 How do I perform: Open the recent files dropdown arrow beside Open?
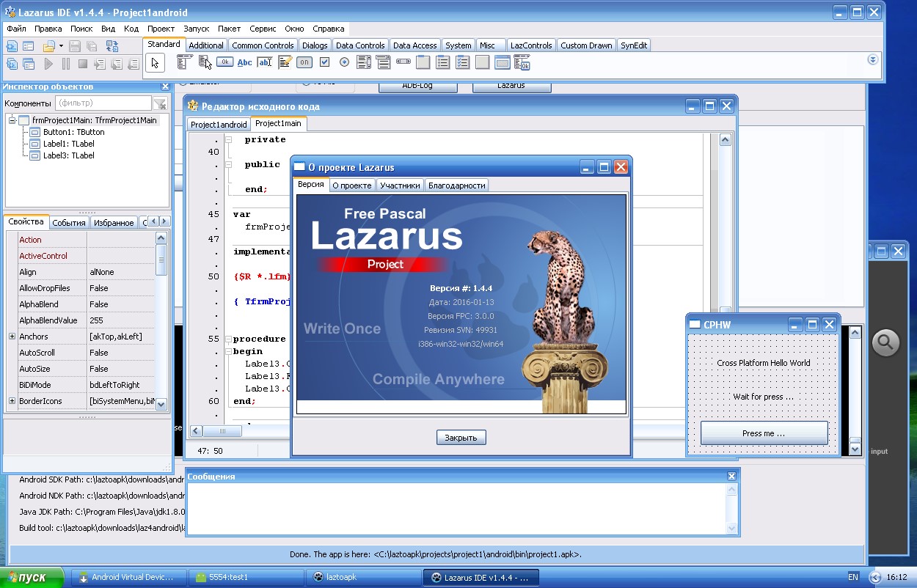[61, 46]
